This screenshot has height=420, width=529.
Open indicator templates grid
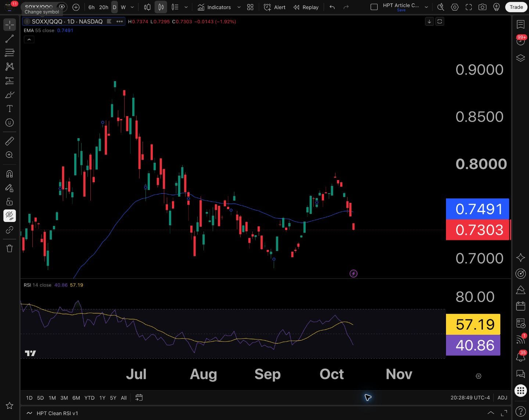[250, 7]
